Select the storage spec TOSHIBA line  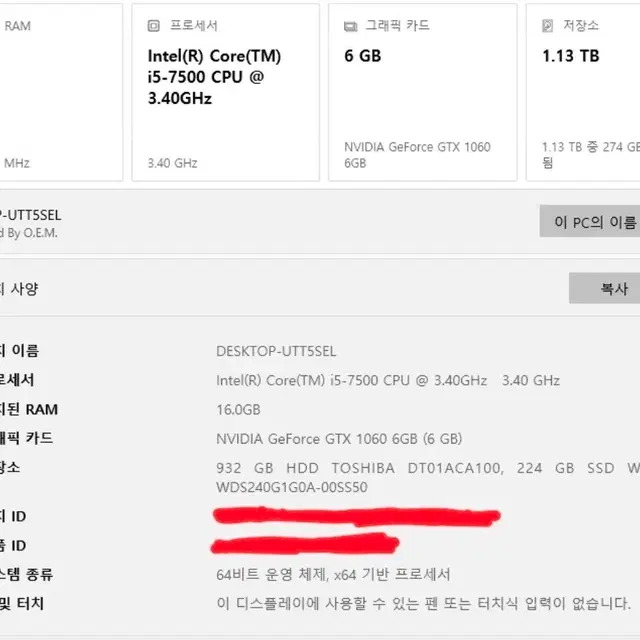(428, 477)
